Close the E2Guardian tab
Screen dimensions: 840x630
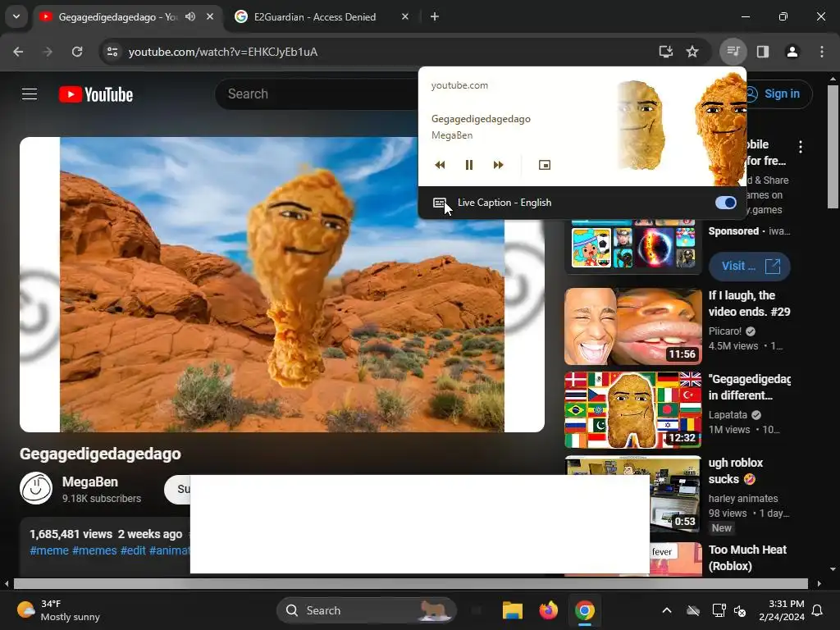coord(405,16)
